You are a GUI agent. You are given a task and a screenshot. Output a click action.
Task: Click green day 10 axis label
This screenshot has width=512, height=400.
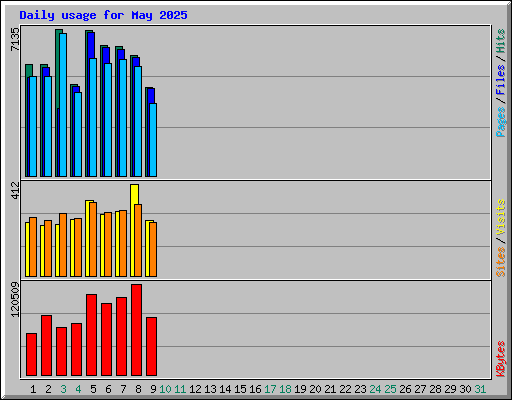tap(165, 389)
